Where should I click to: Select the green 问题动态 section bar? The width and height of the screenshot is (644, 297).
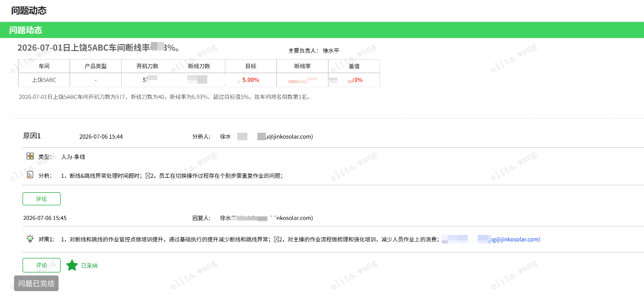click(x=322, y=30)
